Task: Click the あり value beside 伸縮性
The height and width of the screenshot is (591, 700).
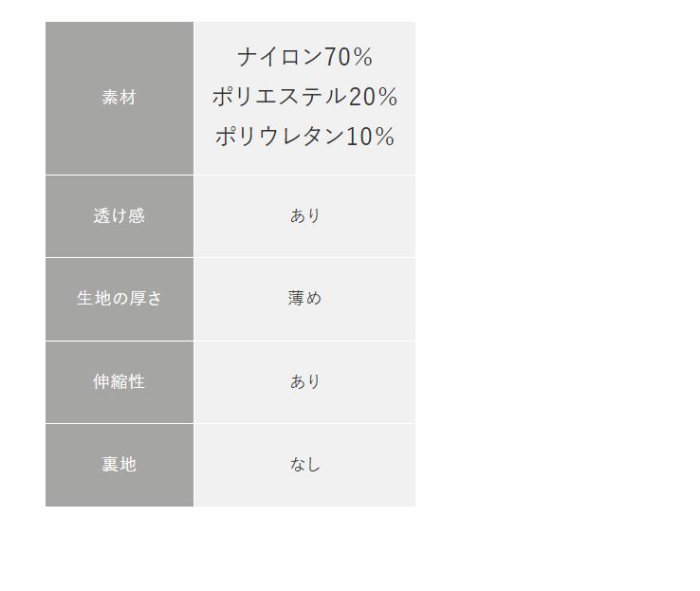Action: pos(304,382)
